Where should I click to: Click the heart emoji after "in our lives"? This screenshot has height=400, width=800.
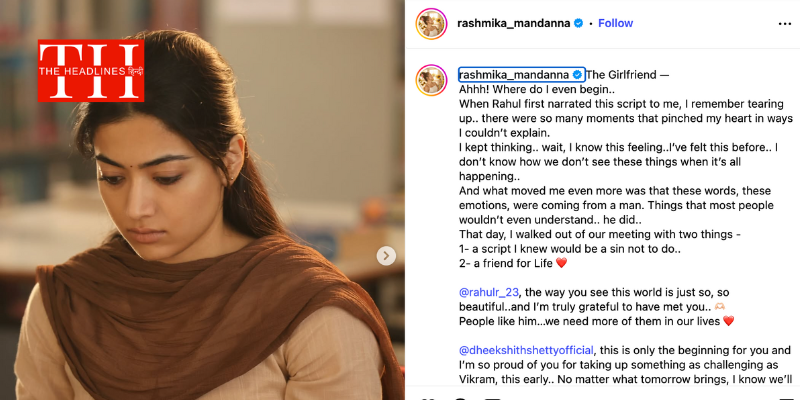tap(728, 321)
